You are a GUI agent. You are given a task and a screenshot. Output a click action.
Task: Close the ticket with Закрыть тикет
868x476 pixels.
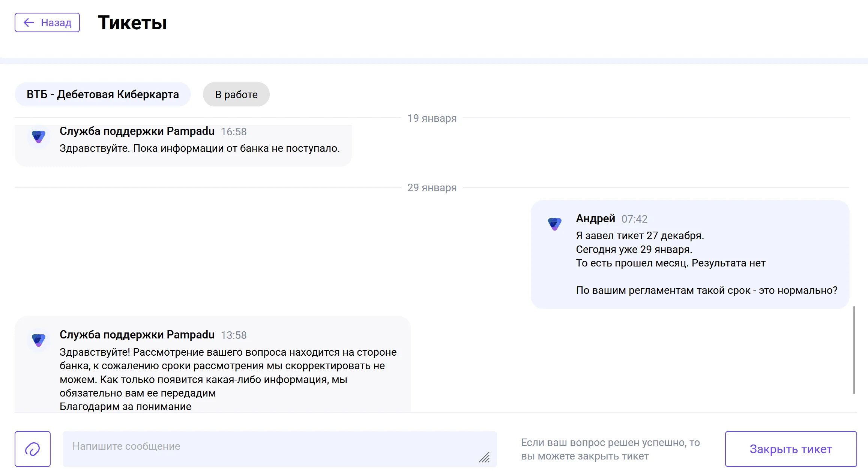click(x=791, y=449)
